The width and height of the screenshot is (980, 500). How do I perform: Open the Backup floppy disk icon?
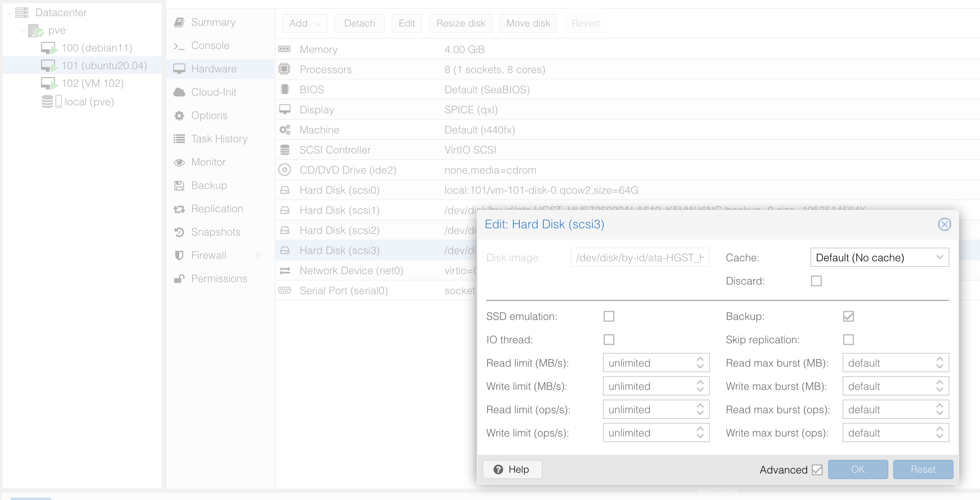pyautogui.click(x=180, y=185)
